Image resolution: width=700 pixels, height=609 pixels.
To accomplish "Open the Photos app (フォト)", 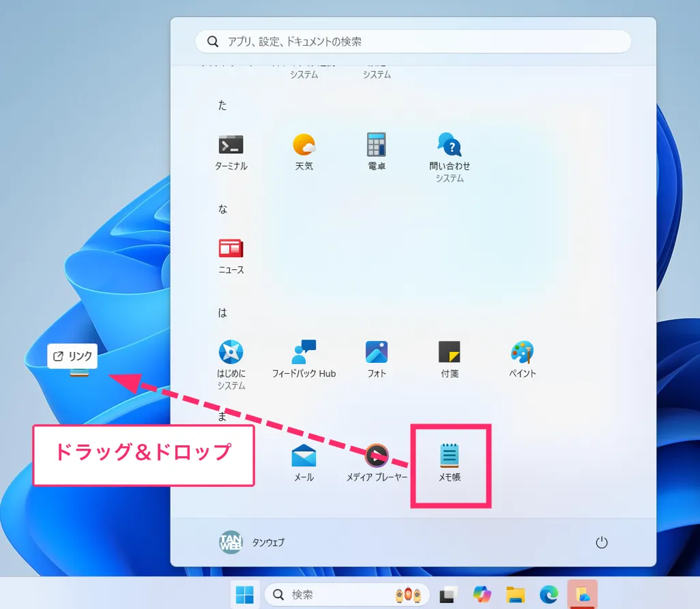I will [377, 359].
